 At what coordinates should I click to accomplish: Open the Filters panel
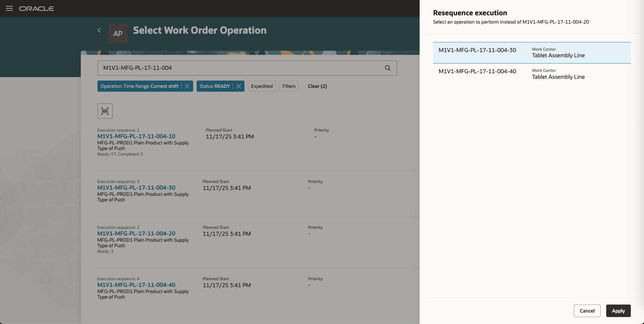[x=289, y=86]
